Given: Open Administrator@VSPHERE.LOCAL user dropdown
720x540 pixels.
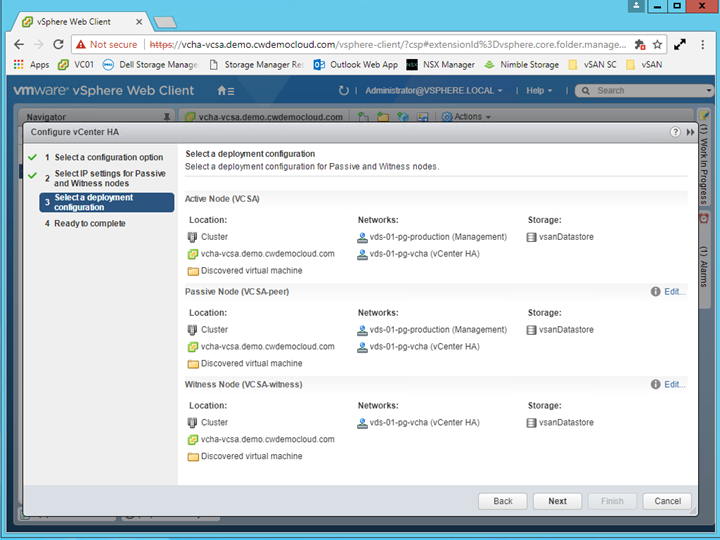Looking at the screenshot, I should click(433, 90).
